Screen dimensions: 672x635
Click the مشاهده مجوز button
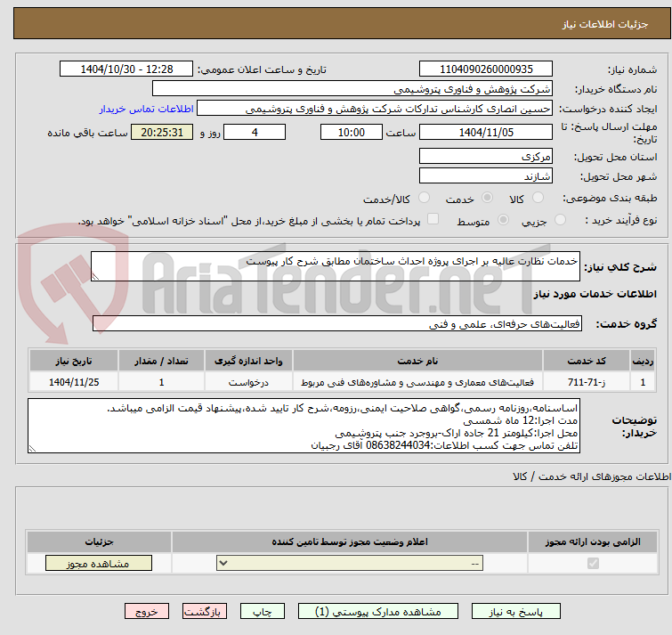tap(99, 564)
